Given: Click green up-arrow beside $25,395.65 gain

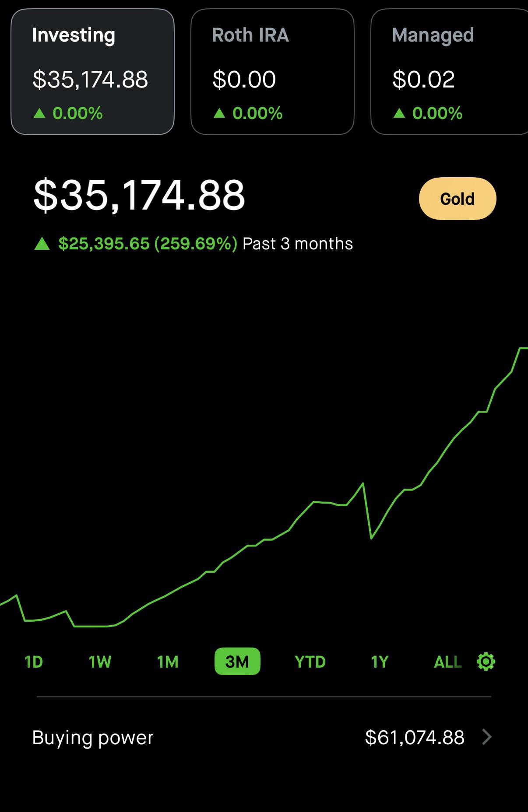Looking at the screenshot, I should tap(42, 244).
